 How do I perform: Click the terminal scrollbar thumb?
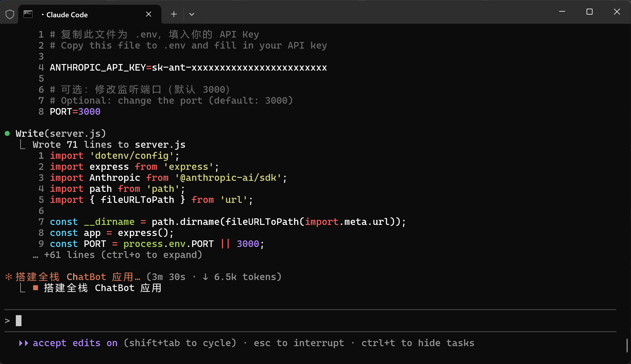627,346
